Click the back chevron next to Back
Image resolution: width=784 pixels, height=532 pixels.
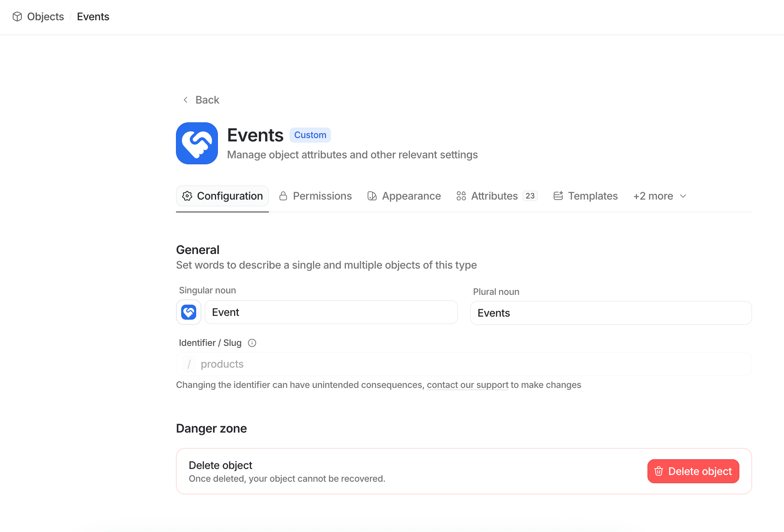click(185, 100)
